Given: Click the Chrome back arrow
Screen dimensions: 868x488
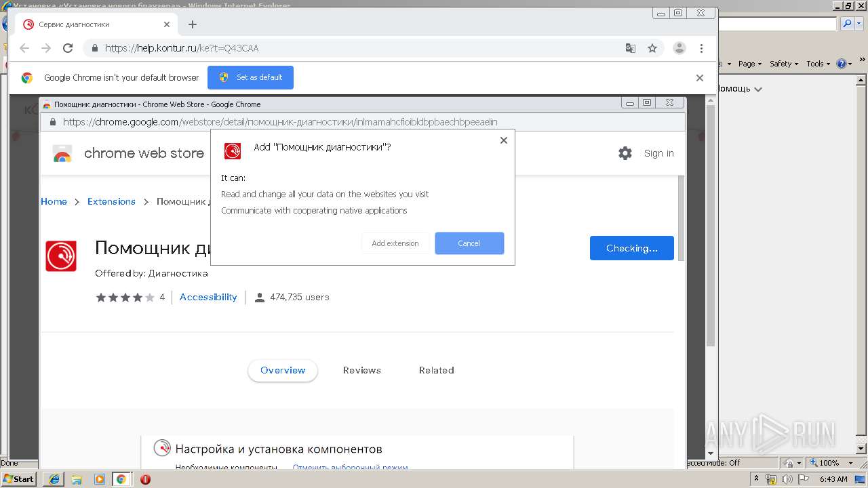Looking at the screenshot, I should [x=24, y=48].
